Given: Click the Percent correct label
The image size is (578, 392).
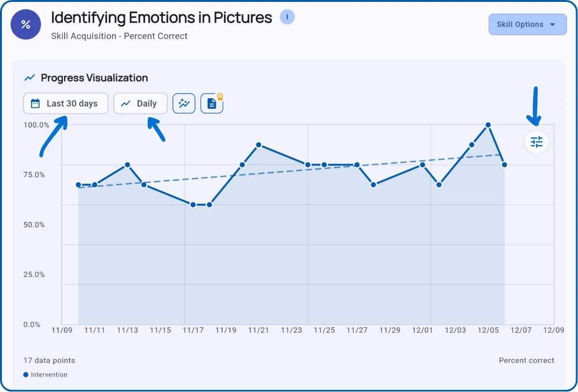Looking at the screenshot, I should point(526,360).
